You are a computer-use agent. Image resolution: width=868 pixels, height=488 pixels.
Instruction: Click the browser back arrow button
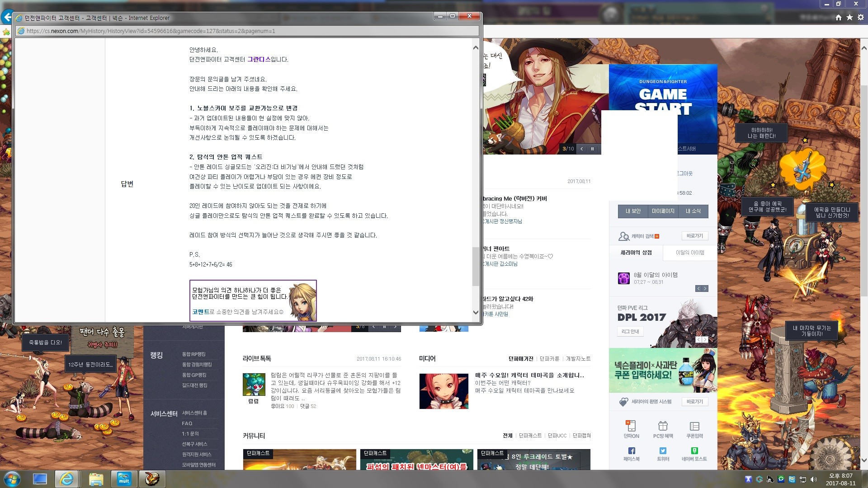tap(6, 18)
